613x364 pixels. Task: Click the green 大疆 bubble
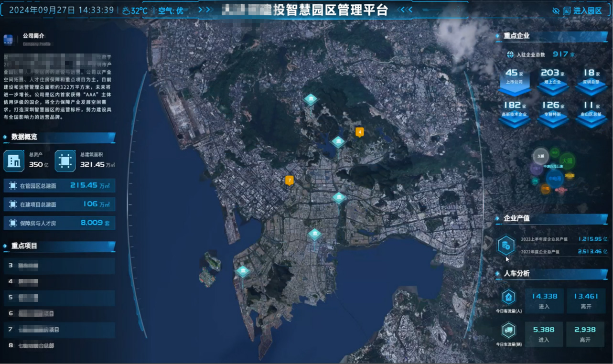coord(567,160)
